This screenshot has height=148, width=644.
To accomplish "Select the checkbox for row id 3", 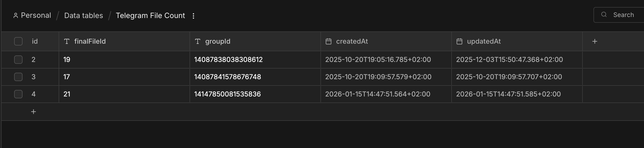I will 18,77.
